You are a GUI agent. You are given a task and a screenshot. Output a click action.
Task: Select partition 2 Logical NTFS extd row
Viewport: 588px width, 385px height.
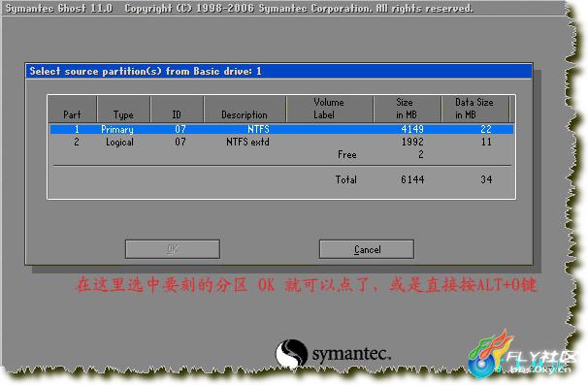coord(281,143)
